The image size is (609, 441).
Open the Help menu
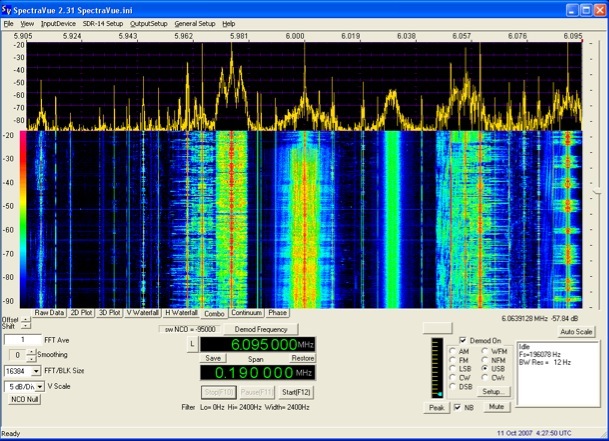[229, 24]
